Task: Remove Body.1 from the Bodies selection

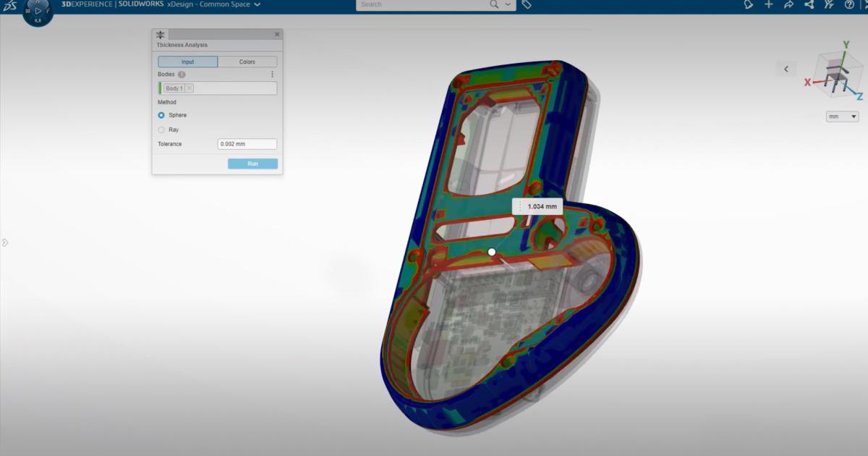Action: click(x=190, y=88)
